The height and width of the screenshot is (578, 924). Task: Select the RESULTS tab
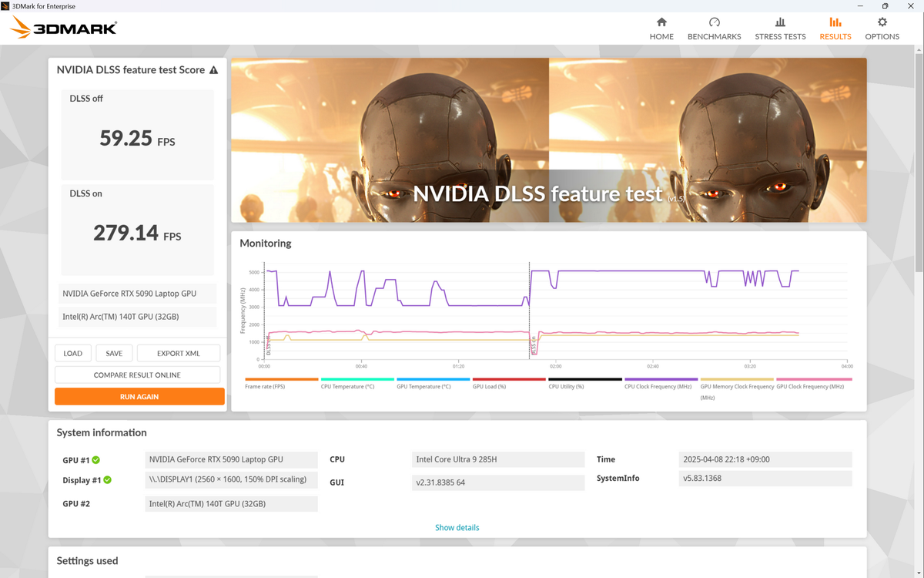835,29
